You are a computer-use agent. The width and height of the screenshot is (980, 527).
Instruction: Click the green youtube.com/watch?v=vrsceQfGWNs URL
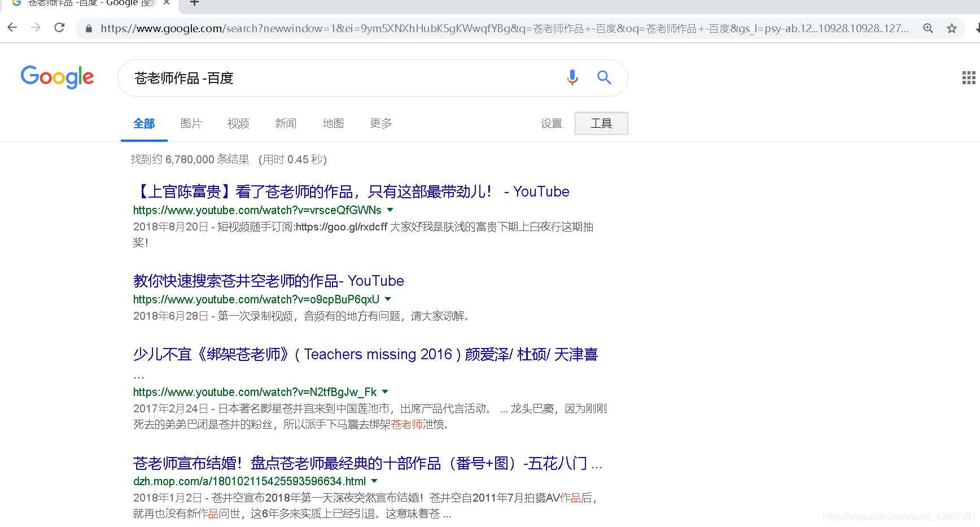257,210
